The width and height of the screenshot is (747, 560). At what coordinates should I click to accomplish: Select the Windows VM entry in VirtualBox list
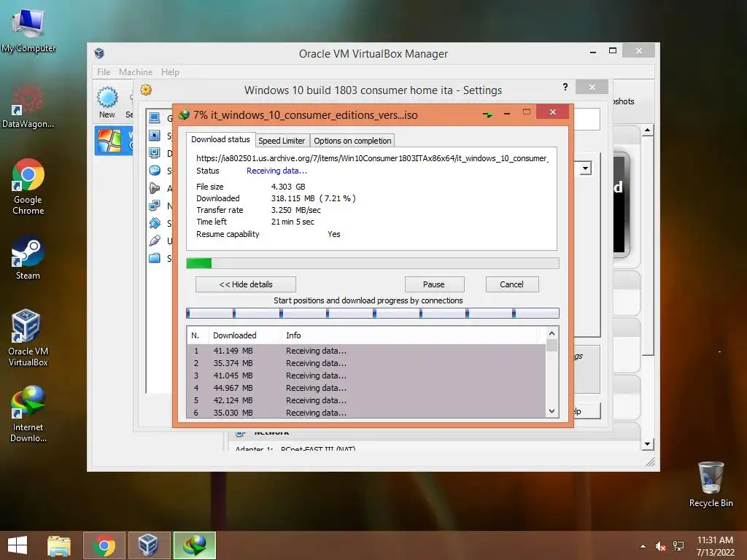[114, 141]
